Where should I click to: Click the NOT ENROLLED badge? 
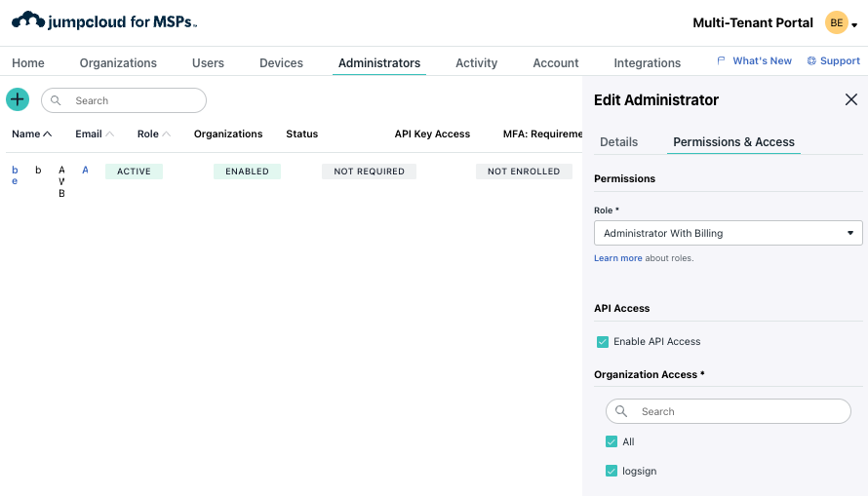[x=524, y=172]
